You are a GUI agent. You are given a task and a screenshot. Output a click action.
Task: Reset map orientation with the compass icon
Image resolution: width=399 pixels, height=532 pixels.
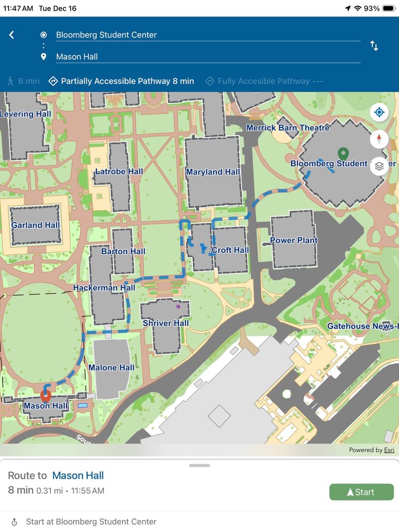point(379,139)
